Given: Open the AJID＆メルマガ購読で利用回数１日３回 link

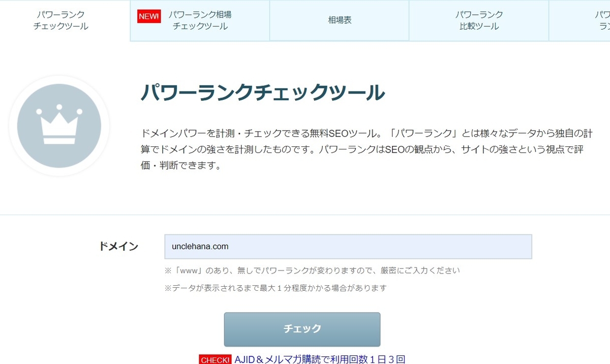Looking at the screenshot, I should pyautogui.click(x=320, y=359).
